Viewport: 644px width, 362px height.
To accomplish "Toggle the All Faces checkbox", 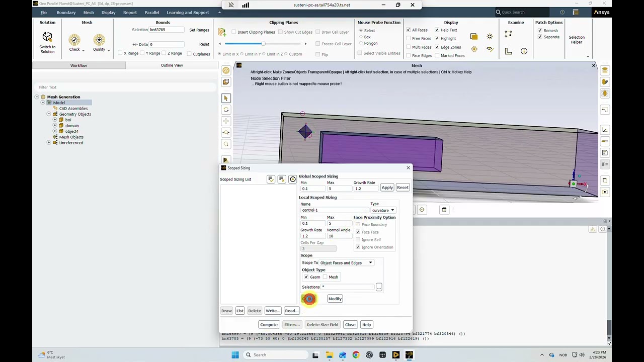I will pos(408,30).
